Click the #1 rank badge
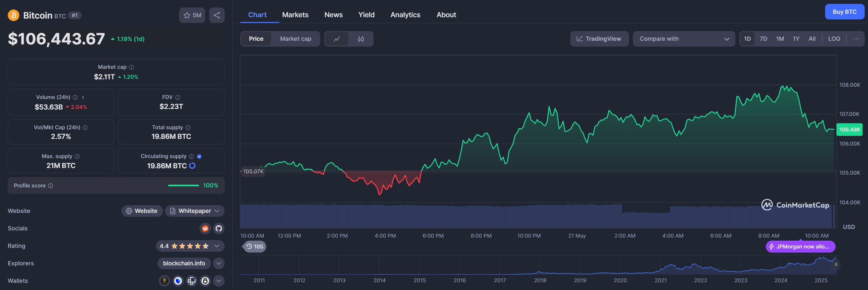This screenshot has width=868, height=290. [x=75, y=15]
